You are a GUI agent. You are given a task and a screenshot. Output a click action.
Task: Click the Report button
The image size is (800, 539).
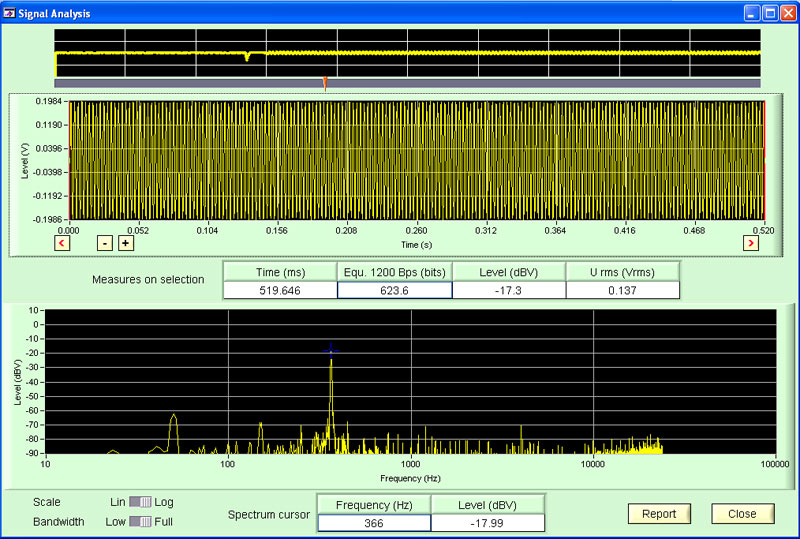click(659, 514)
